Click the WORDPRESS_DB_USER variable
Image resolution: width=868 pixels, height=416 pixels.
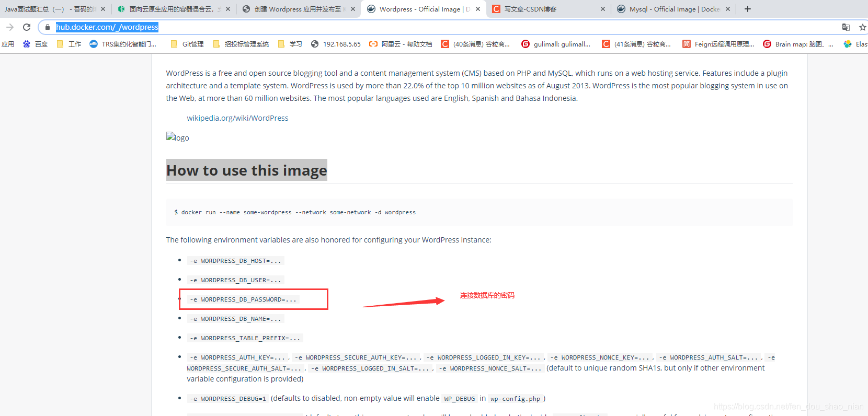pyautogui.click(x=236, y=280)
